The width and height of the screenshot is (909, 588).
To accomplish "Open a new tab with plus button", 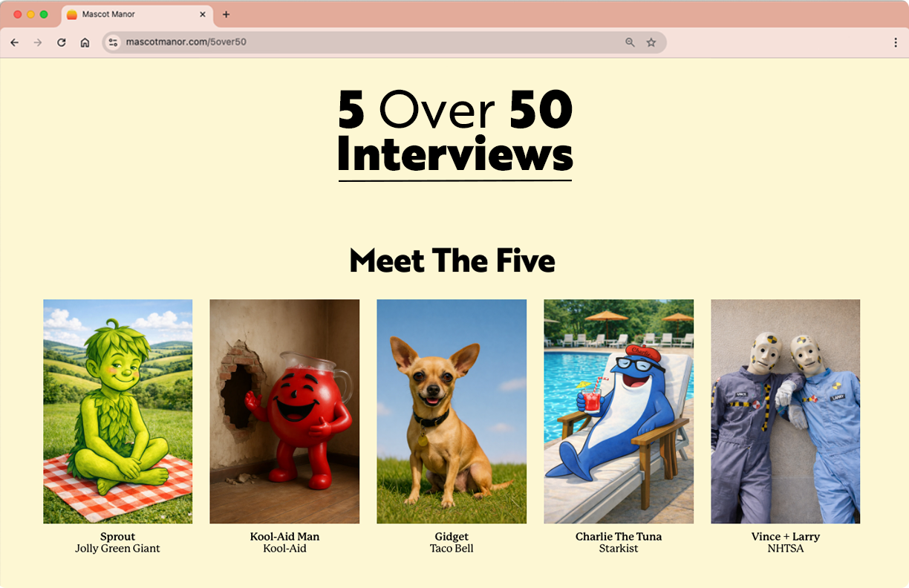I will coord(227,14).
